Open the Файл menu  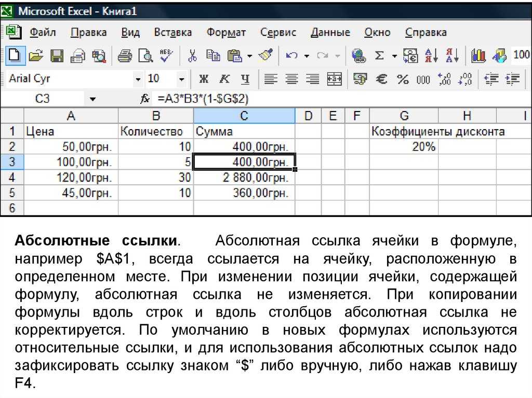(x=43, y=32)
